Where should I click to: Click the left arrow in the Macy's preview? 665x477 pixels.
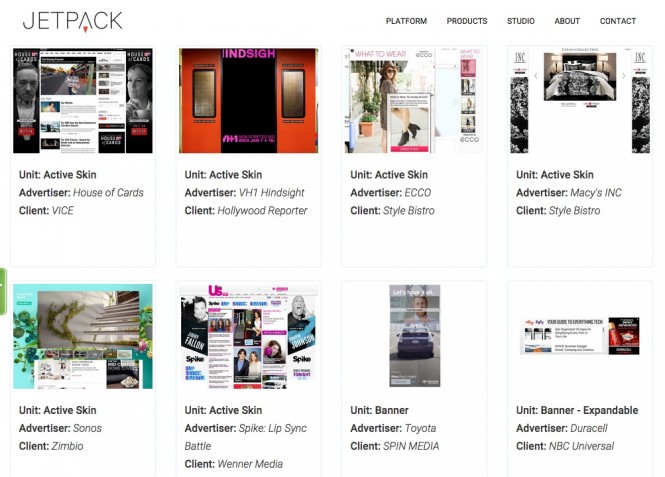(x=536, y=76)
